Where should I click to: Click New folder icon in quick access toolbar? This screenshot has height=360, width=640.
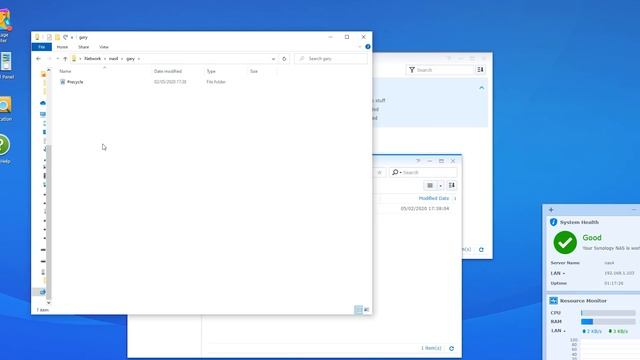(x=58, y=37)
